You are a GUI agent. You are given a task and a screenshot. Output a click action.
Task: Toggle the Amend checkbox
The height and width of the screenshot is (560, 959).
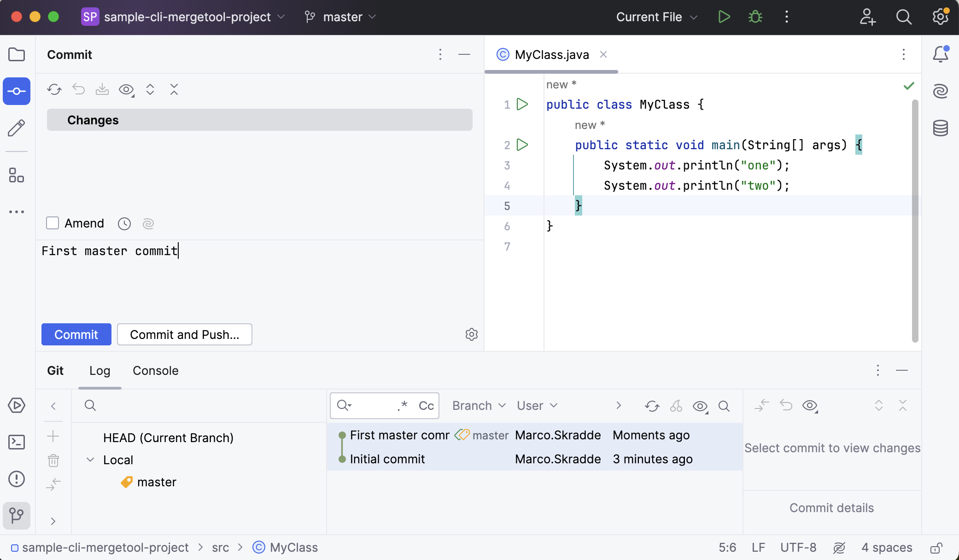tap(53, 223)
